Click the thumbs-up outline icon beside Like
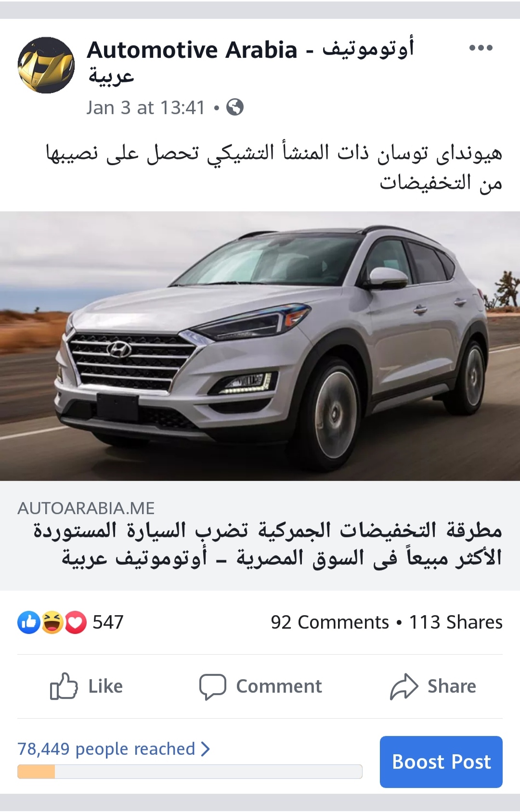The image size is (520, 812). pos(64,686)
